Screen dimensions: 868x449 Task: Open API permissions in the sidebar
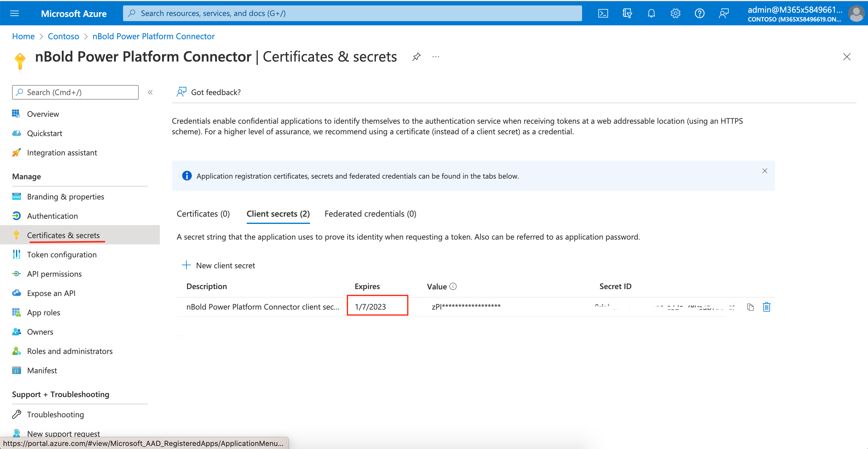(54, 274)
